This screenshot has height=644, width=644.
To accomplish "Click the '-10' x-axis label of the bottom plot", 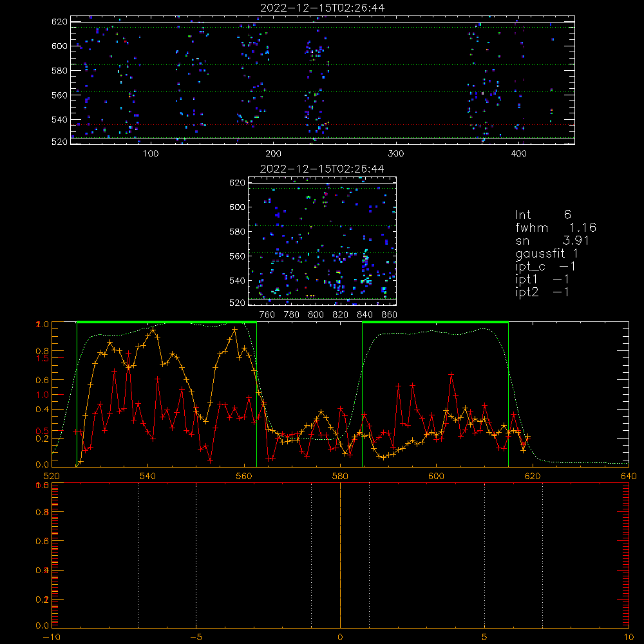I will coord(52,638).
